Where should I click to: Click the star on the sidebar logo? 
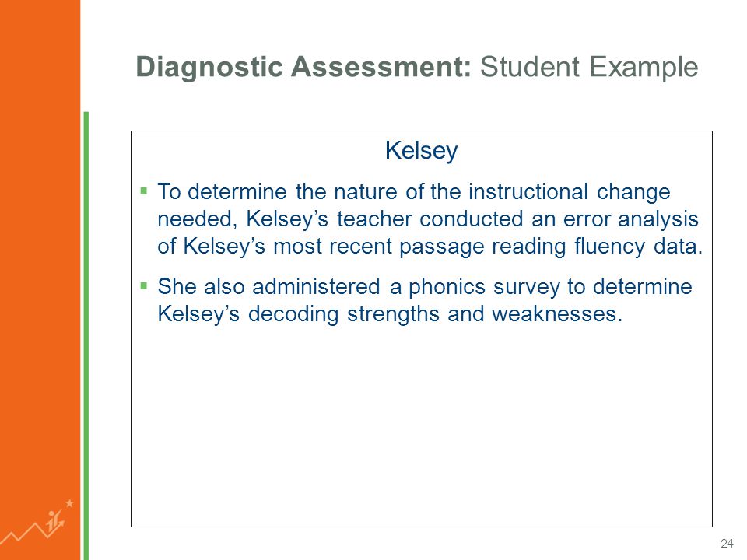pos(69,503)
